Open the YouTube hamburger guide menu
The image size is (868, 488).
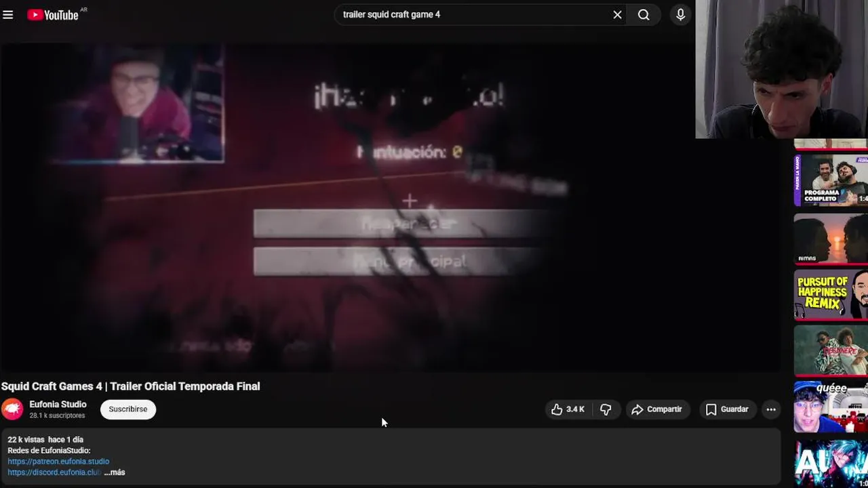coord(8,14)
